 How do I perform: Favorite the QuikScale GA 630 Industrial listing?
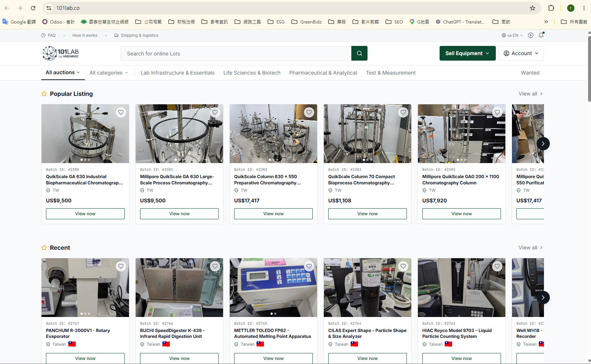[x=121, y=112]
